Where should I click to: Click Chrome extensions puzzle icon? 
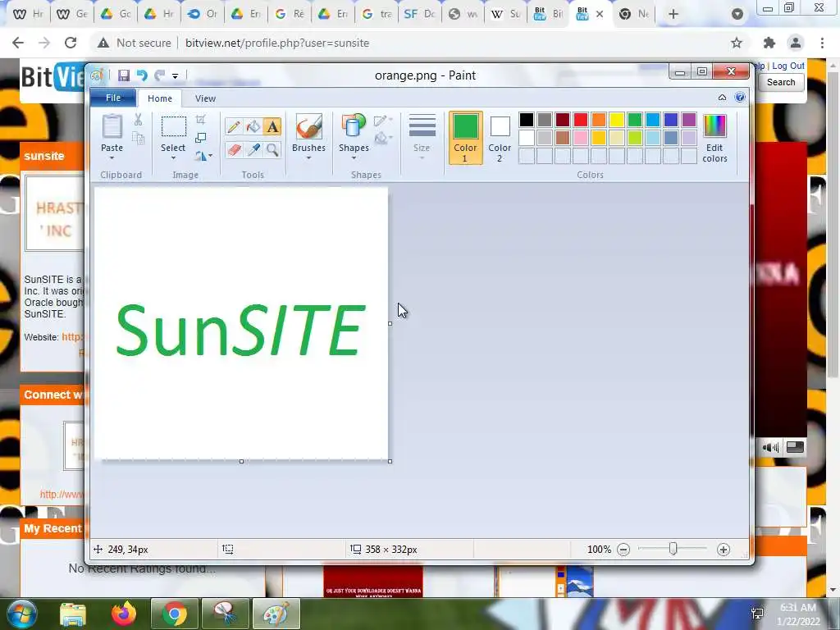pyautogui.click(x=769, y=43)
